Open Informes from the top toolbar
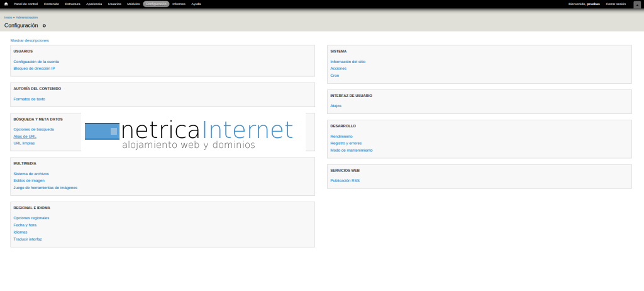 pos(179,4)
